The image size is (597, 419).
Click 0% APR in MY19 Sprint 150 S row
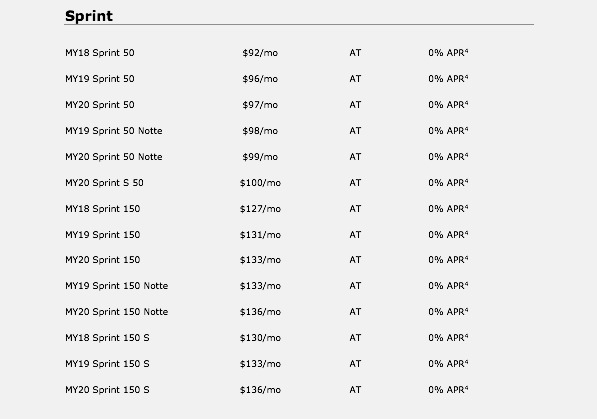[448, 364]
